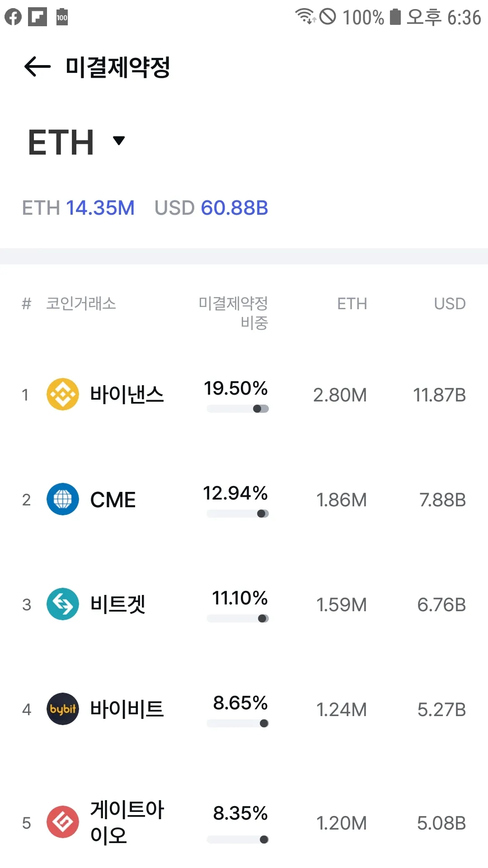Sort by 미결제약정 비중 column header

234,312
